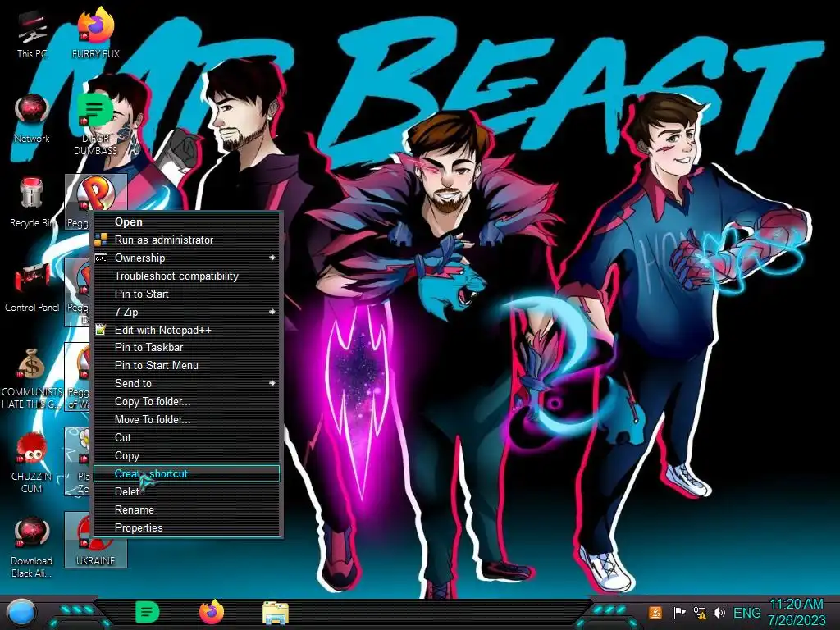The height and width of the screenshot is (630, 840).
Task: Choose Open from the context menu
Action: (187, 221)
